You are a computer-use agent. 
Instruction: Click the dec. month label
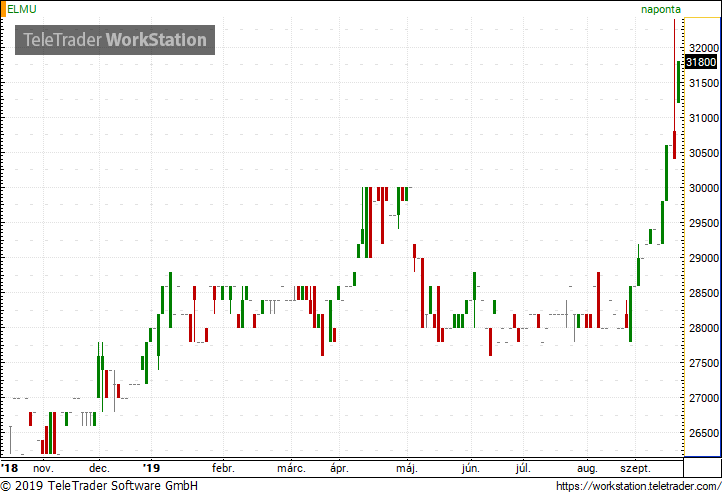click(99, 468)
